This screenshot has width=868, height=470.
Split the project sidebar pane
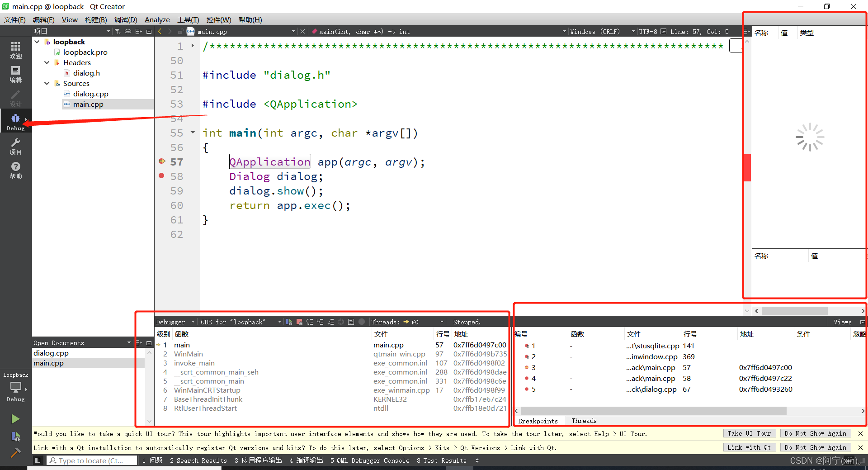(138, 31)
